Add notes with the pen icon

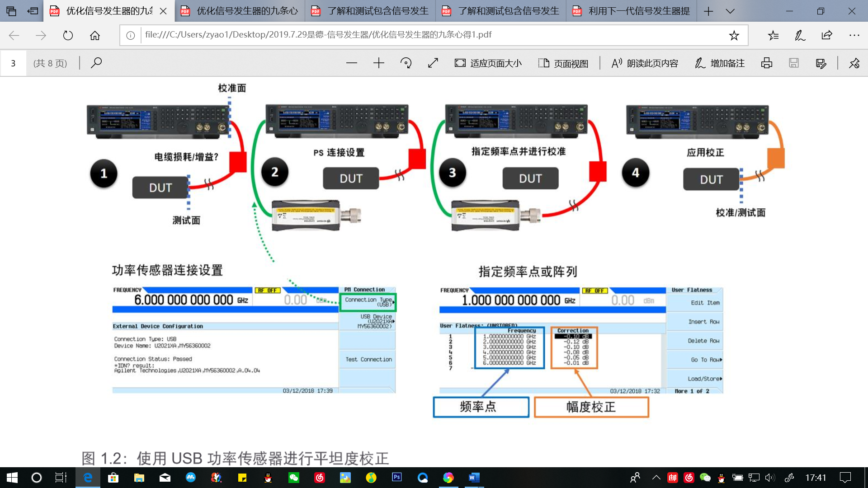pyautogui.click(x=800, y=35)
